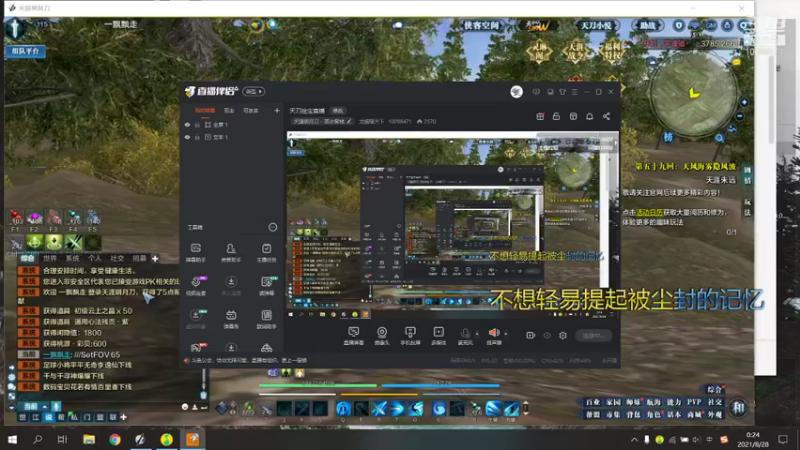The width and height of the screenshot is (800, 450).
Task: Expand the speaker options arrow
Action: click(x=506, y=334)
